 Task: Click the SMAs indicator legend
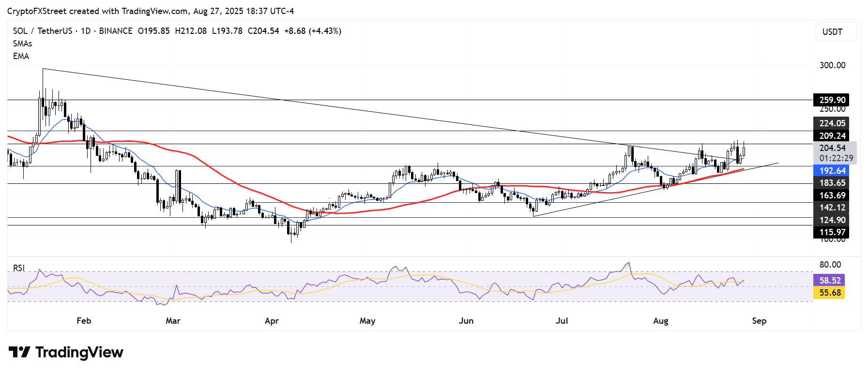click(x=22, y=44)
